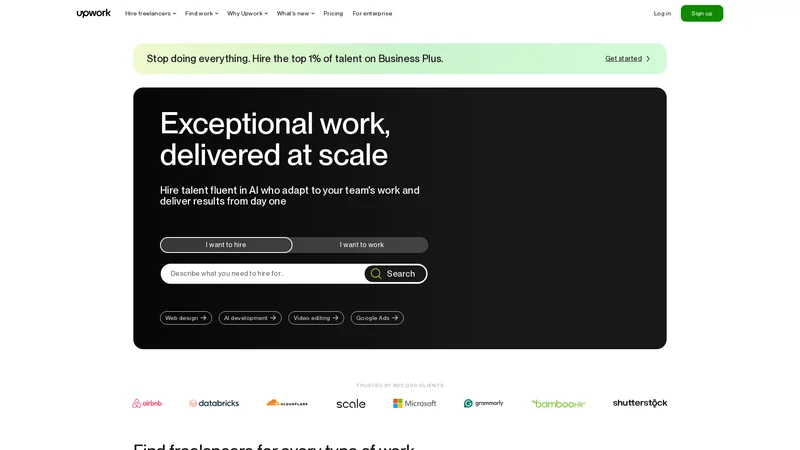Open the Find work dropdown menu

pyautogui.click(x=201, y=13)
